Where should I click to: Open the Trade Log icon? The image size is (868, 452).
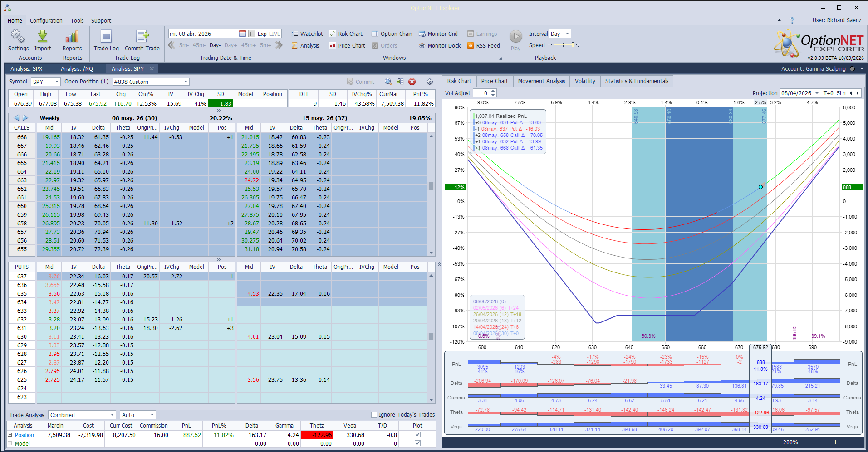106,37
